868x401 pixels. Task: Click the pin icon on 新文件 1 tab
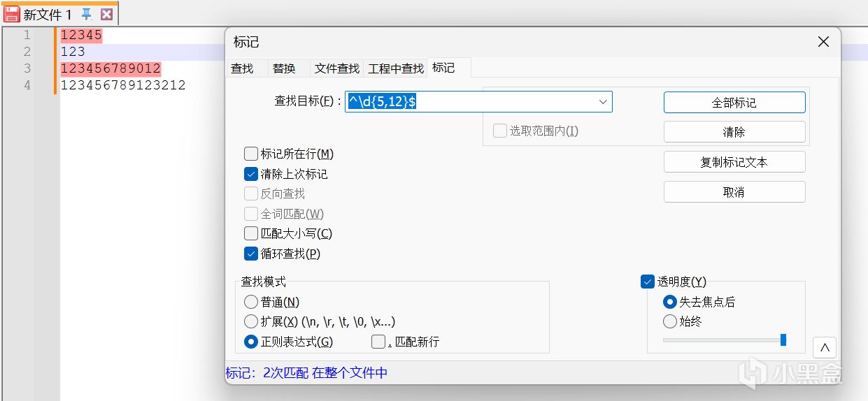coord(87,14)
